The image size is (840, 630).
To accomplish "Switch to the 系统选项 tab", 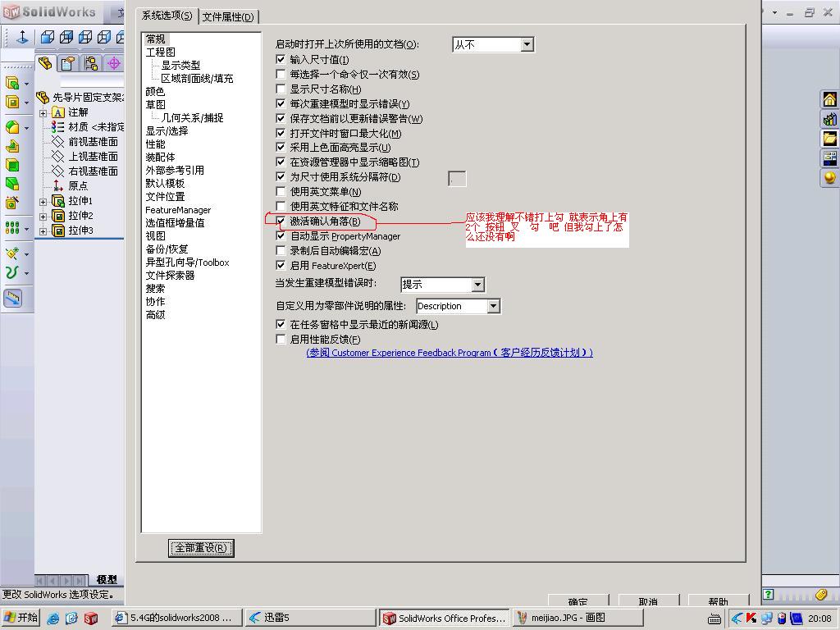I will [167, 16].
